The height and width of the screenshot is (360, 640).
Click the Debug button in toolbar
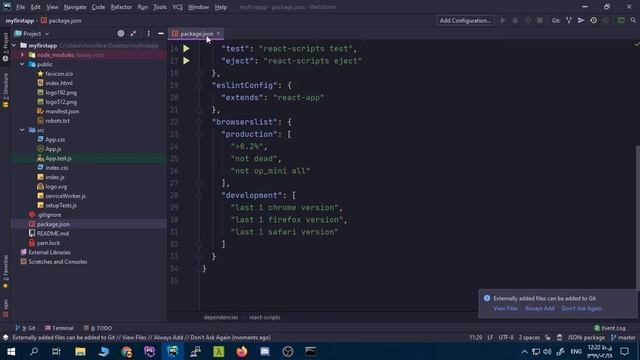coord(515,20)
